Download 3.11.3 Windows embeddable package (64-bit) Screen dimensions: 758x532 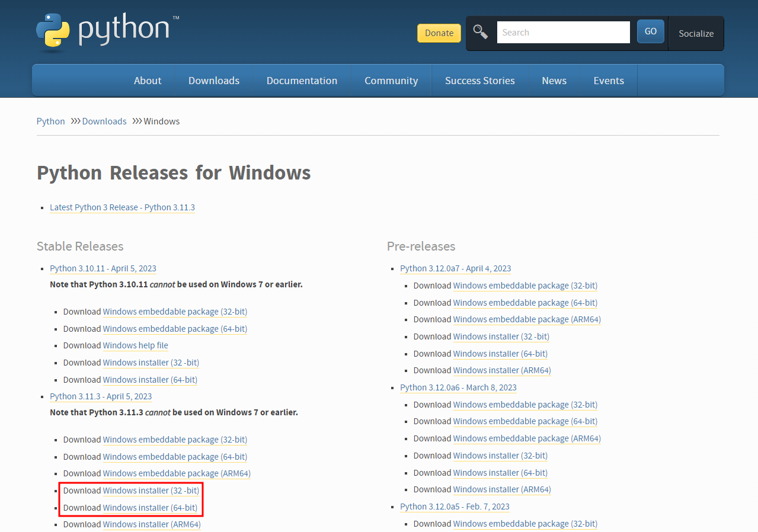[175, 457]
